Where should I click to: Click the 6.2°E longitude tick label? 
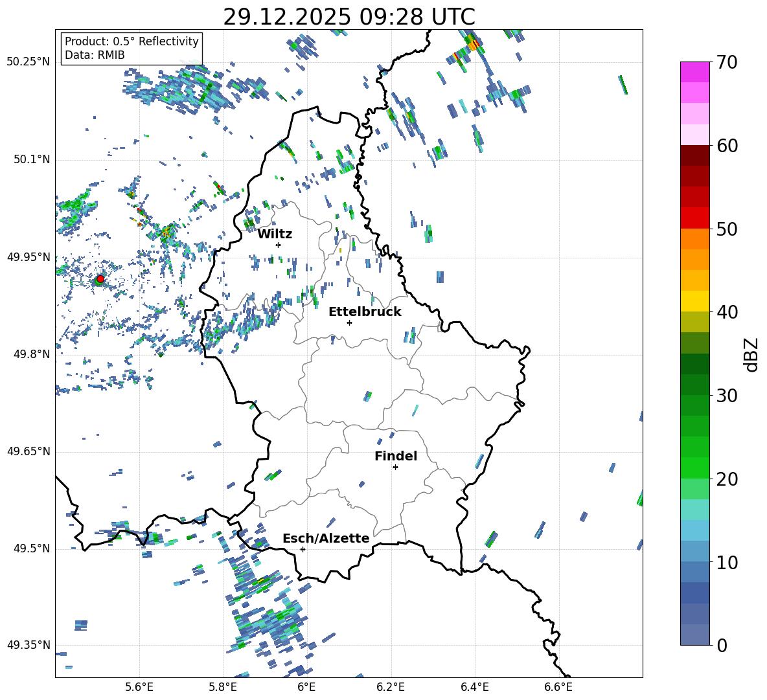391,686
